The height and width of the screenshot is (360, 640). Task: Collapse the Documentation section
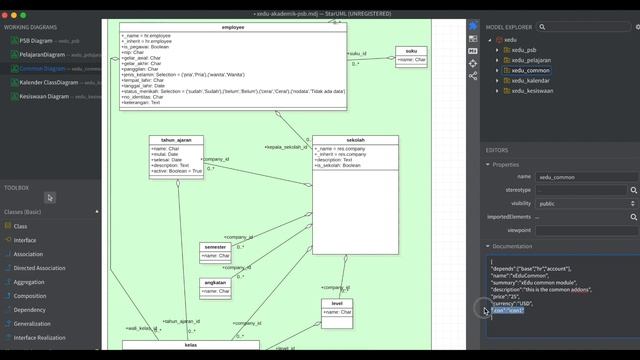click(x=488, y=246)
